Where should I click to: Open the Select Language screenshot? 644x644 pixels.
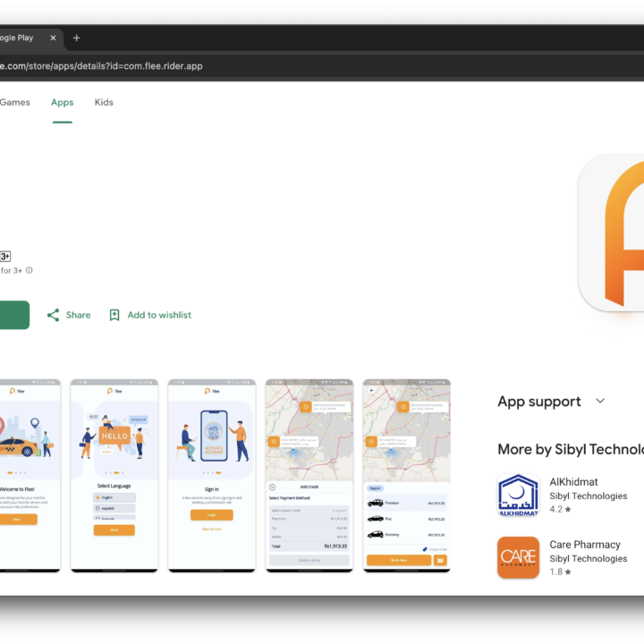[x=114, y=476]
